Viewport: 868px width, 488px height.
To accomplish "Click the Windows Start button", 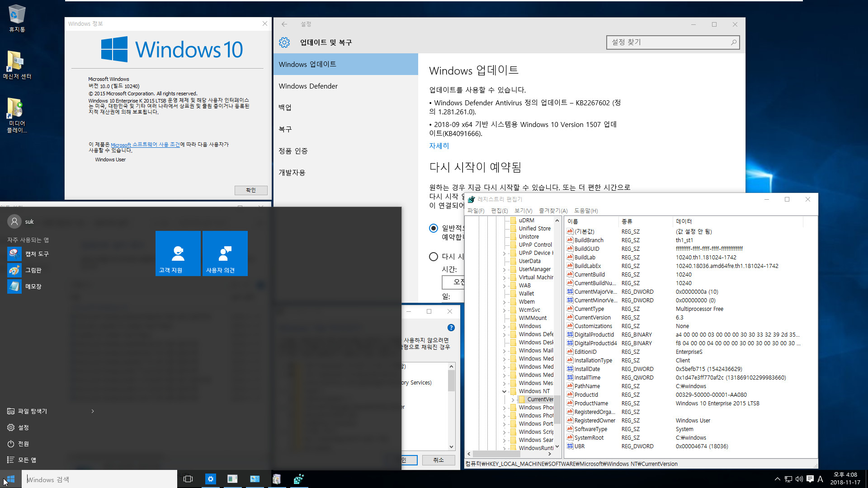I will [11, 479].
